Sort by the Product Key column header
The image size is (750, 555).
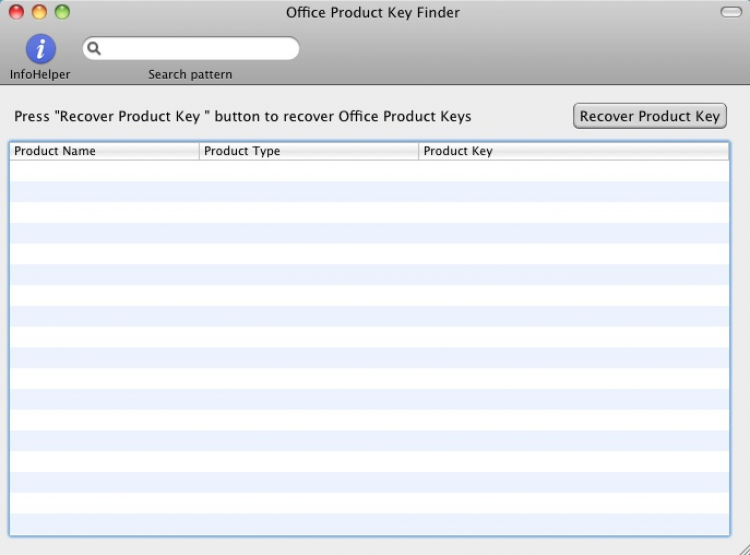pos(573,151)
